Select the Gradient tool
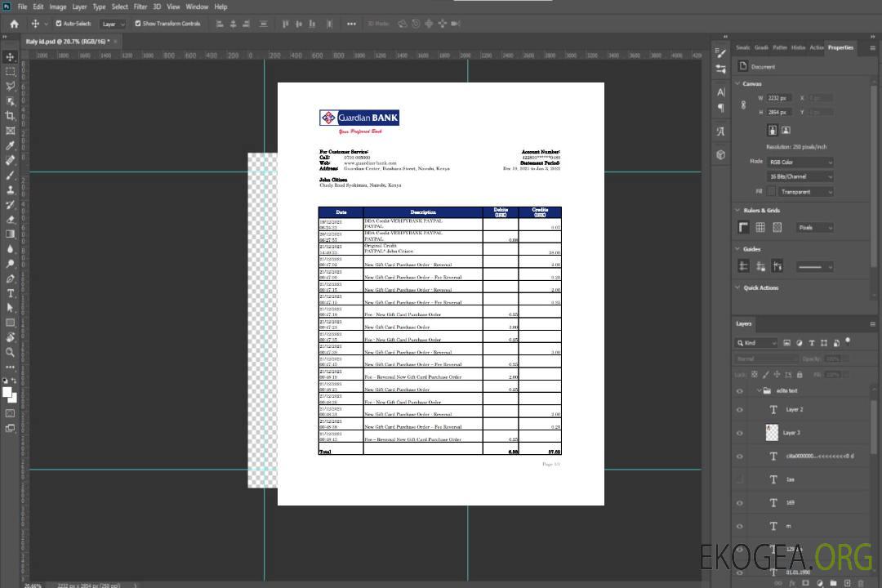Screen dimensions: 882x588 pos(10,234)
